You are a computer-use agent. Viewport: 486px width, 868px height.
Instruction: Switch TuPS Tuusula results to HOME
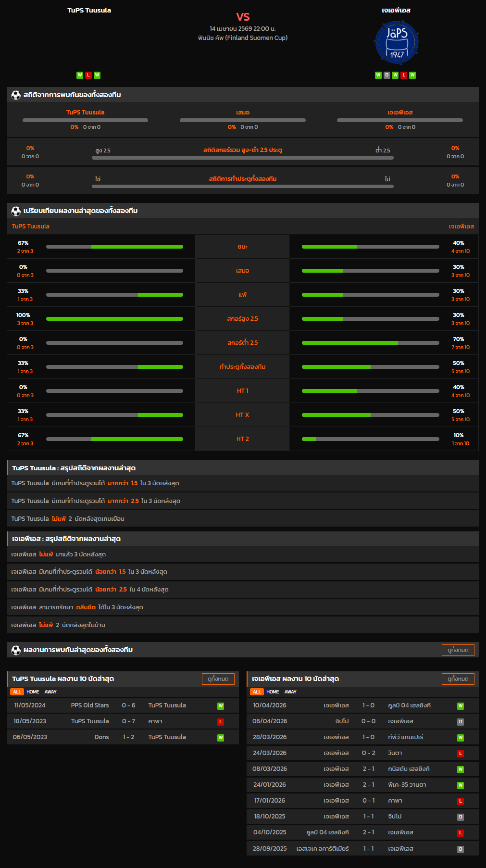(33, 692)
